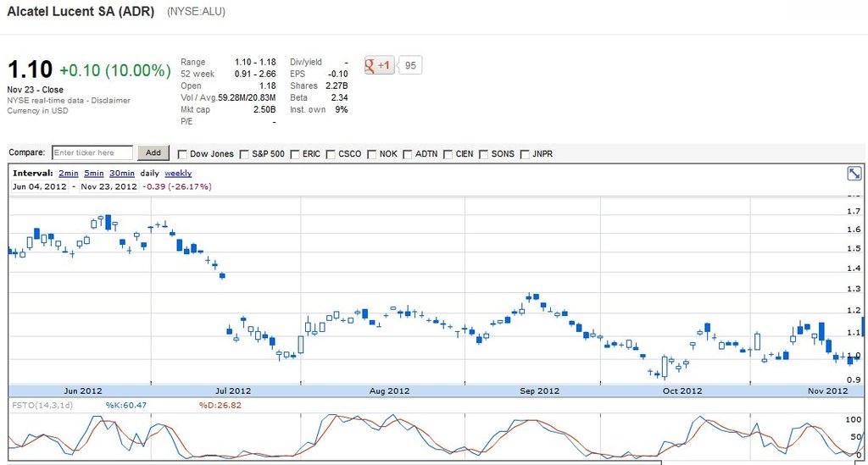
Task: Select the NOK checkbox
Action: (372, 154)
